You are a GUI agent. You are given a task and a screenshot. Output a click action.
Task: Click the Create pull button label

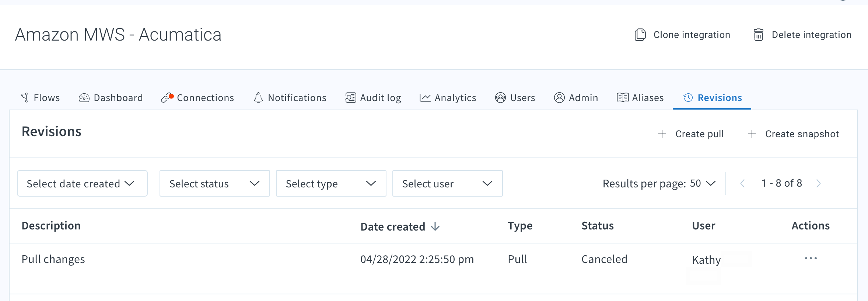click(x=700, y=134)
